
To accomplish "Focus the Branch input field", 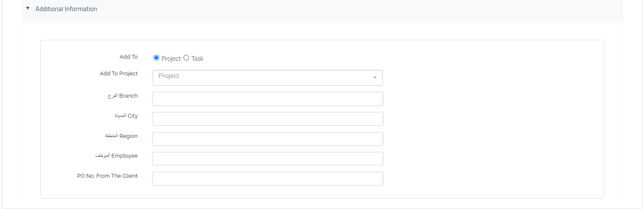I will 268,99.
